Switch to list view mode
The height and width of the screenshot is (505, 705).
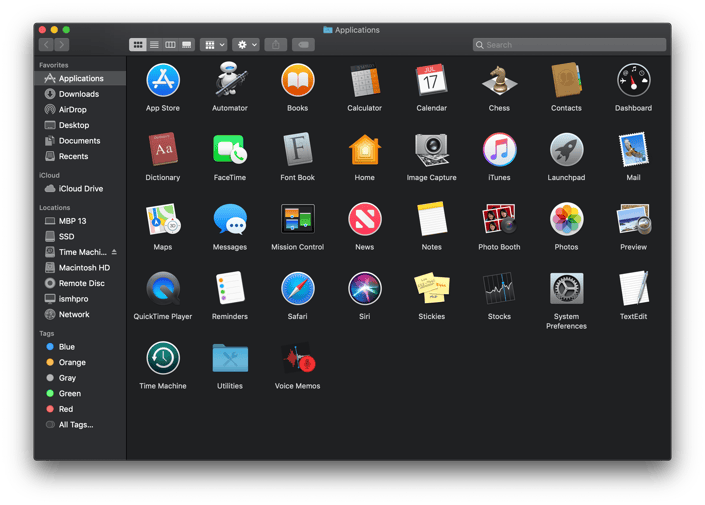pos(154,45)
